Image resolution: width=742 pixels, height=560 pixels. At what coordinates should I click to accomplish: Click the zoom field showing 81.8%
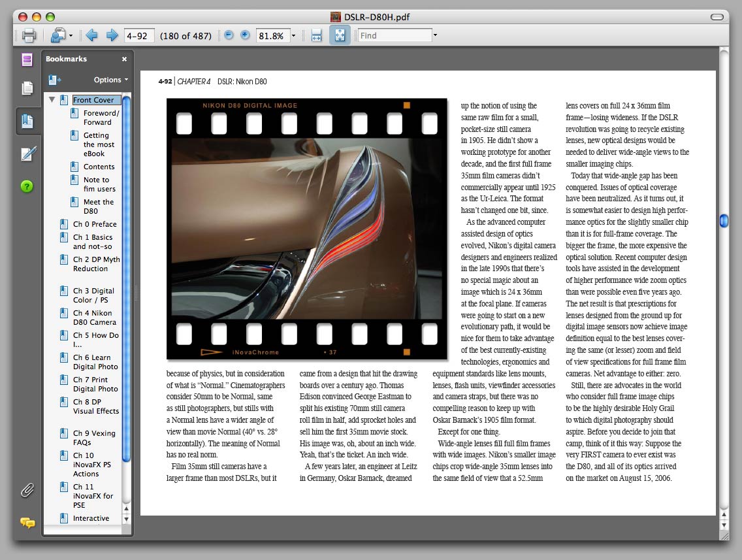[272, 36]
